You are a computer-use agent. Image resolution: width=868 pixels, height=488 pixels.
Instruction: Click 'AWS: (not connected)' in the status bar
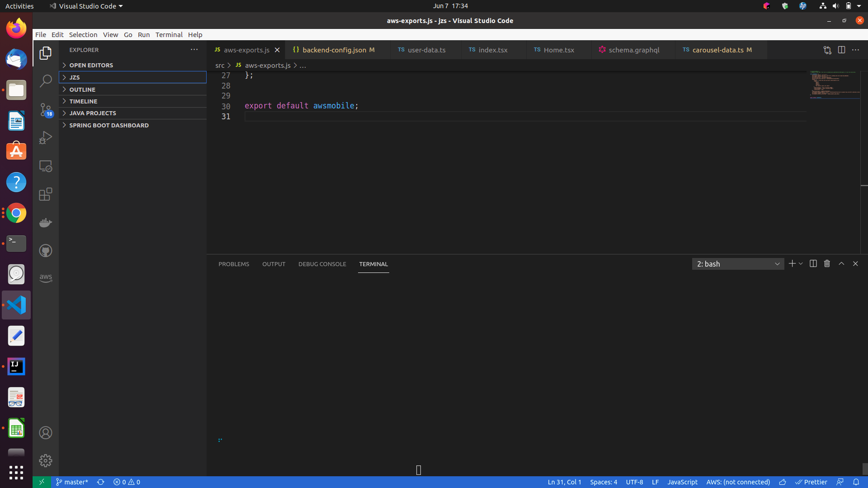click(738, 482)
